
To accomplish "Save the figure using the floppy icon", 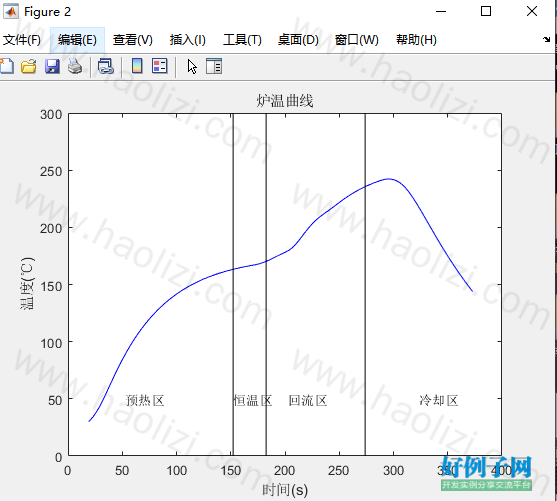I will [x=52, y=66].
